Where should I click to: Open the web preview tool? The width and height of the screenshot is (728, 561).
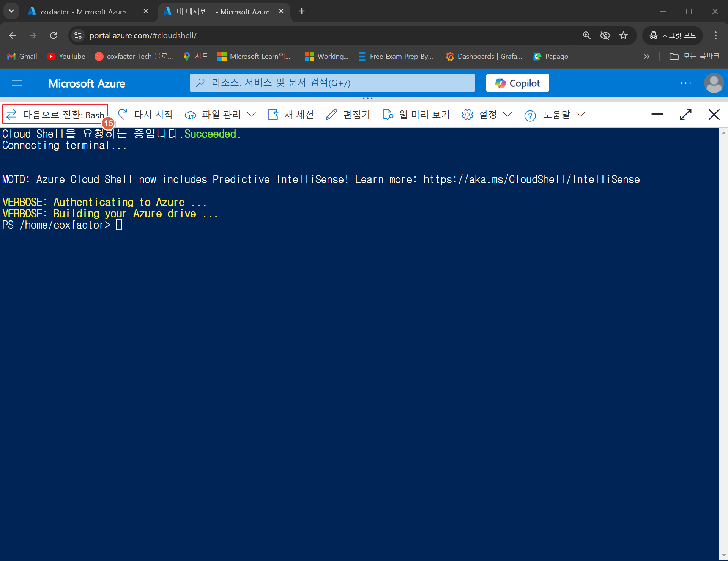coord(416,114)
